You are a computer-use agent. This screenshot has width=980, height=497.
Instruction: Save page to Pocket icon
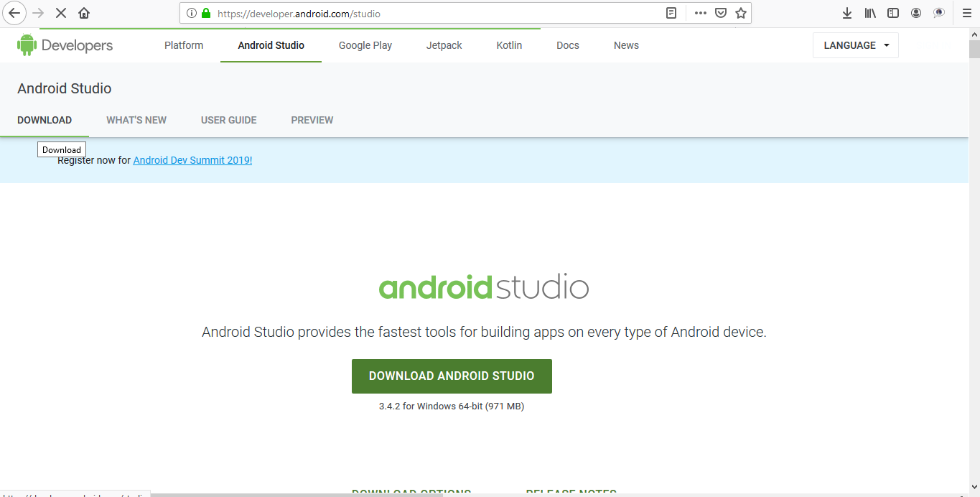point(721,13)
